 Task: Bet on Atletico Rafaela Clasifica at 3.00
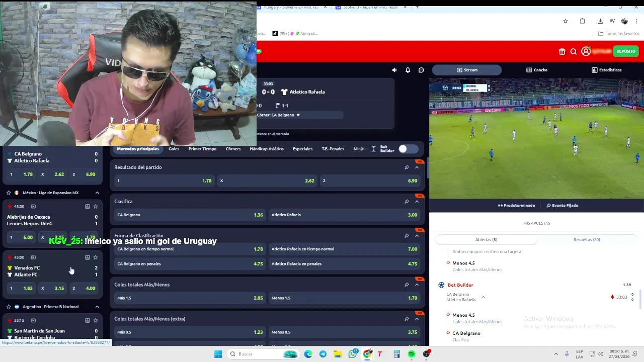[344, 215]
